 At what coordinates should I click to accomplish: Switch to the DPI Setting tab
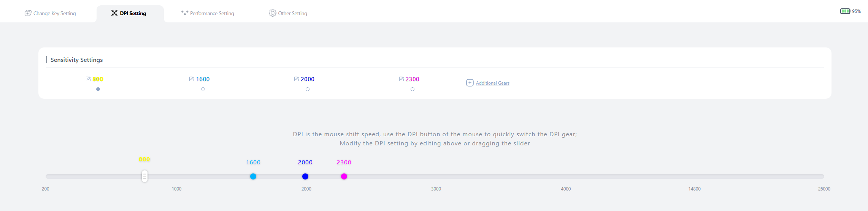(129, 13)
